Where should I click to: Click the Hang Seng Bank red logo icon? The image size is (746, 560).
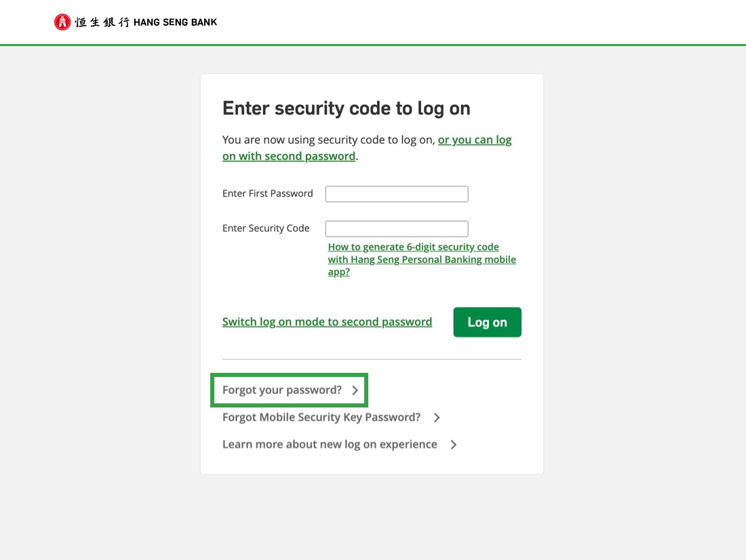(62, 22)
